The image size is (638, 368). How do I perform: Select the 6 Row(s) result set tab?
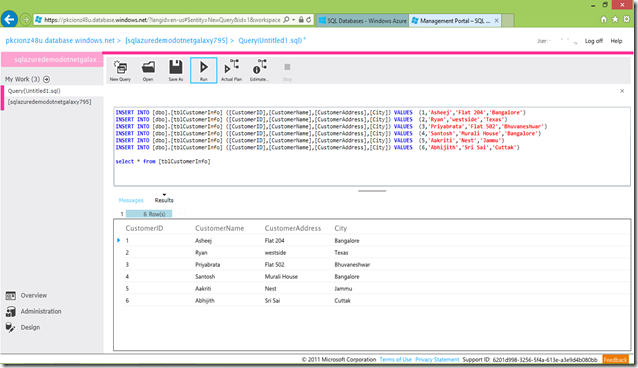point(149,214)
